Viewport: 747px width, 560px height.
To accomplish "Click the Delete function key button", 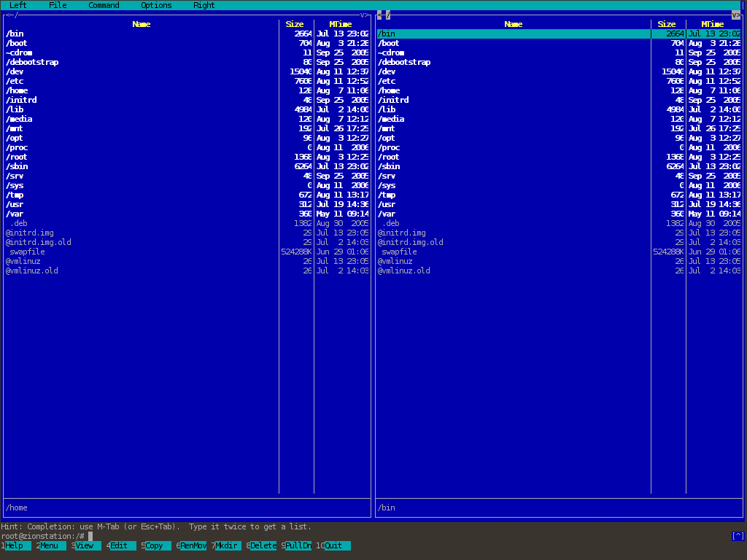I will click(x=263, y=545).
